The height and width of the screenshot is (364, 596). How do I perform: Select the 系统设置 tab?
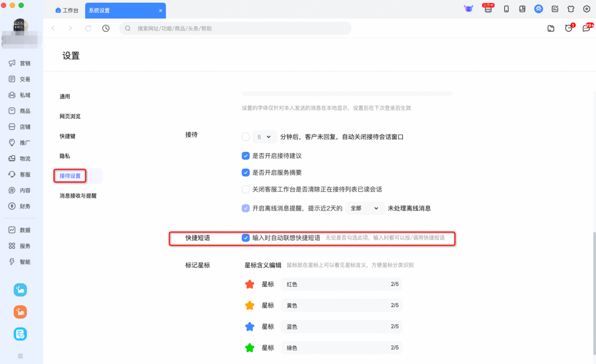click(125, 10)
